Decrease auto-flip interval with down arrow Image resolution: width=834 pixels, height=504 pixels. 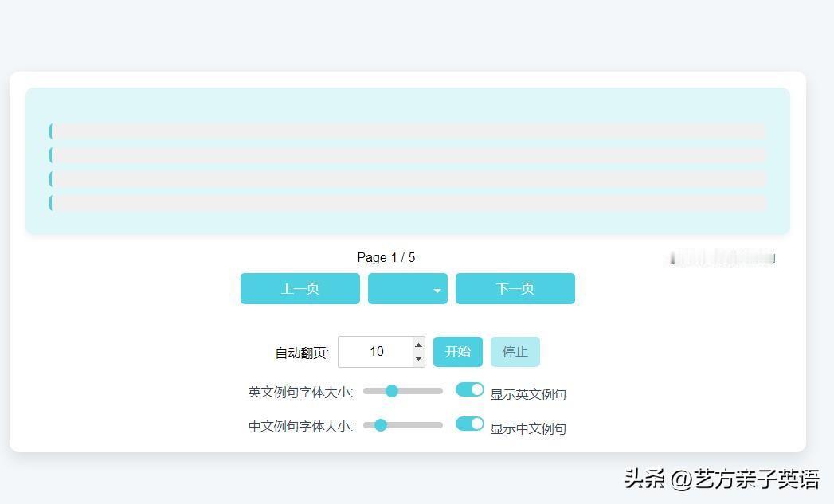pyautogui.click(x=419, y=358)
